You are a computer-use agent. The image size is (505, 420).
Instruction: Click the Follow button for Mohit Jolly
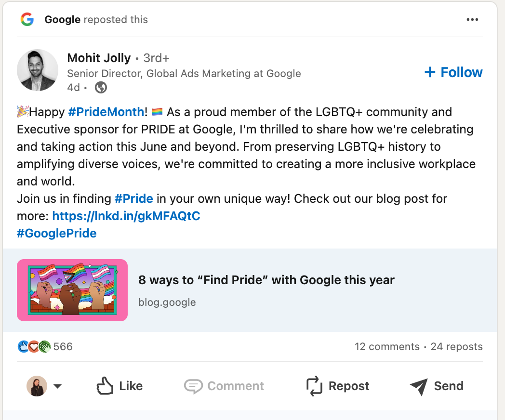coord(452,72)
